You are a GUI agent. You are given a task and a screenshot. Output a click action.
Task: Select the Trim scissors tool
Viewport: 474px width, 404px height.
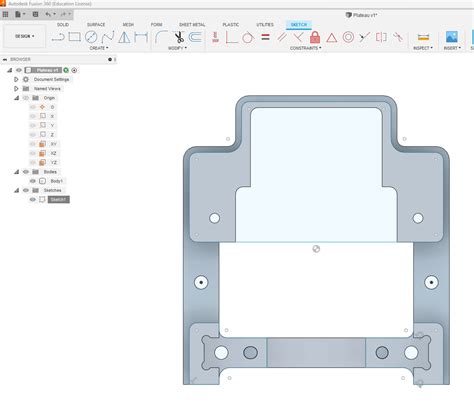click(x=179, y=37)
